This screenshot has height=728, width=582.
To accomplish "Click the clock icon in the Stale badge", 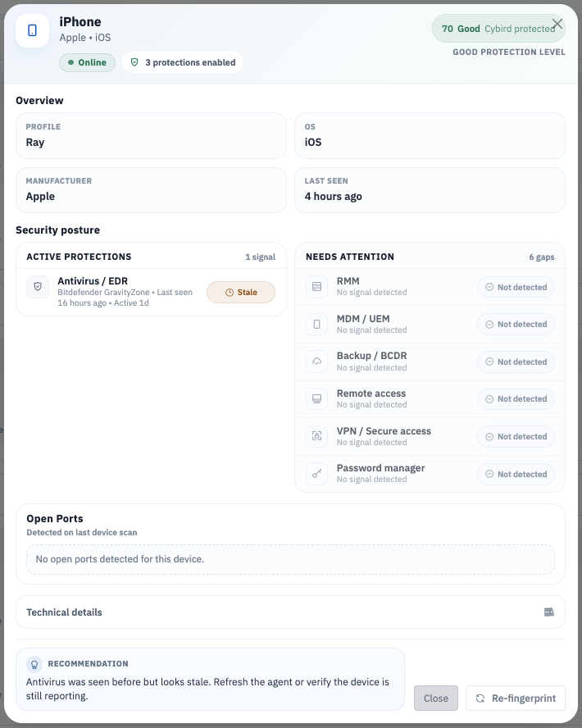I will click(230, 293).
